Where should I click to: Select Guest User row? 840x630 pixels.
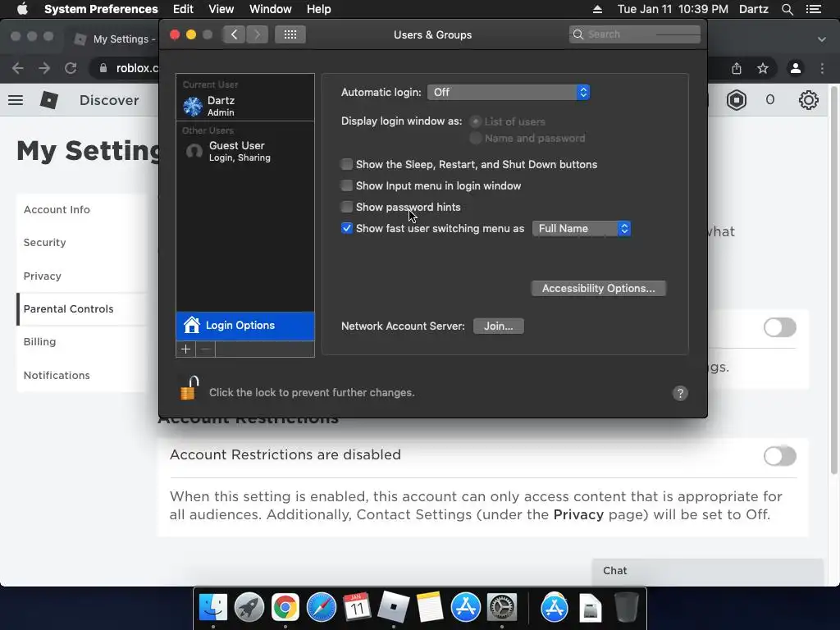click(x=245, y=151)
